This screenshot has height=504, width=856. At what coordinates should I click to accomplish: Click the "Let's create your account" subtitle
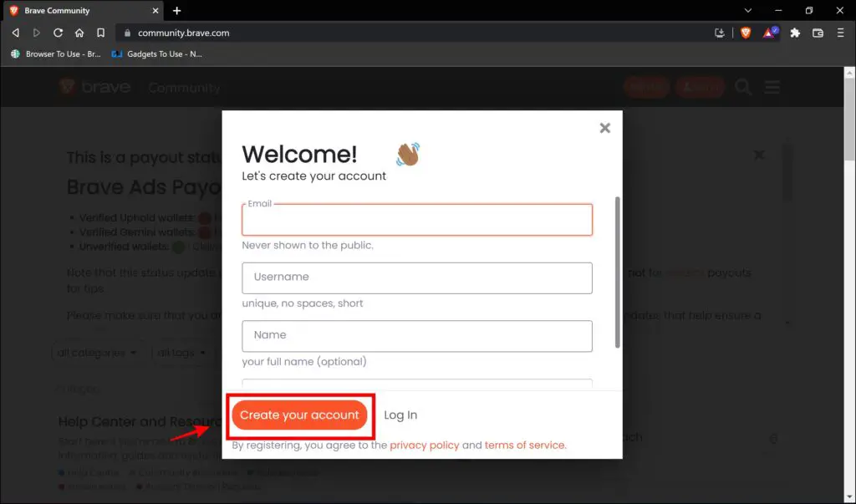coord(314,176)
